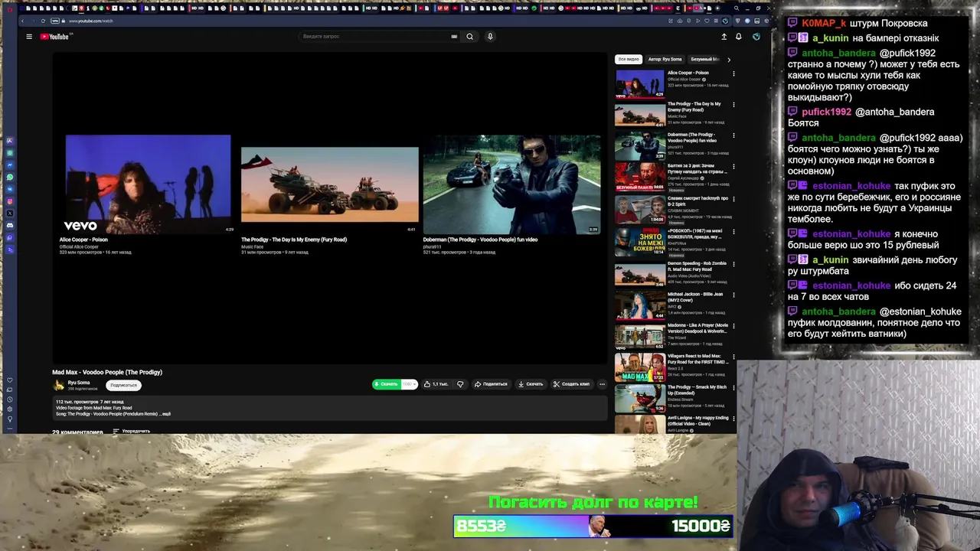The width and height of the screenshot is (980, 551).
Task: Open options for sidebar Day Is My Enemy
Action: coord(733,105)
